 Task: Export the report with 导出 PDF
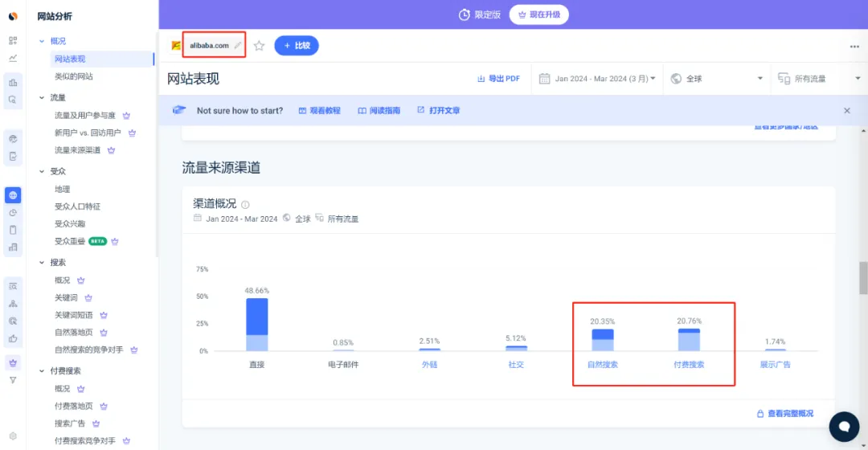498,79
